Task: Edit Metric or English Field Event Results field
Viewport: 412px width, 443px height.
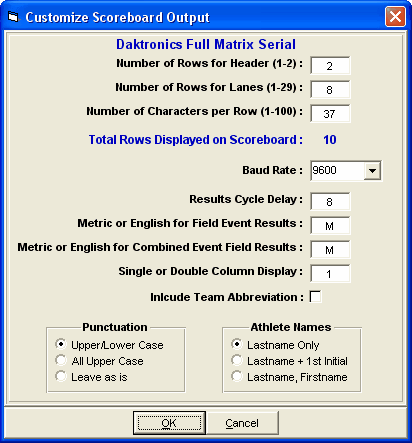Action: pyautogui.click(x=330, y=226)
